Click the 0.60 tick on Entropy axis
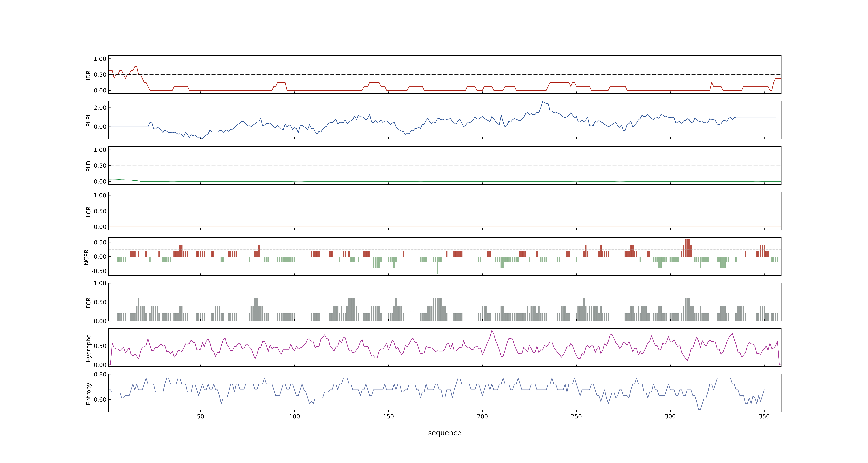Image resolution: width=868 pixels, height=463 pixels. coord(100,400)
